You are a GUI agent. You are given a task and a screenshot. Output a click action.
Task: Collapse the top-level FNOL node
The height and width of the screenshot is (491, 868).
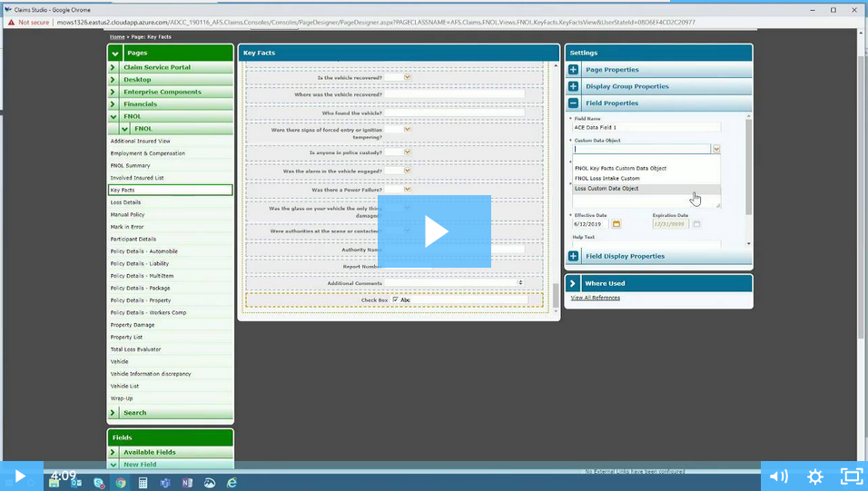(x=113, y=116)
